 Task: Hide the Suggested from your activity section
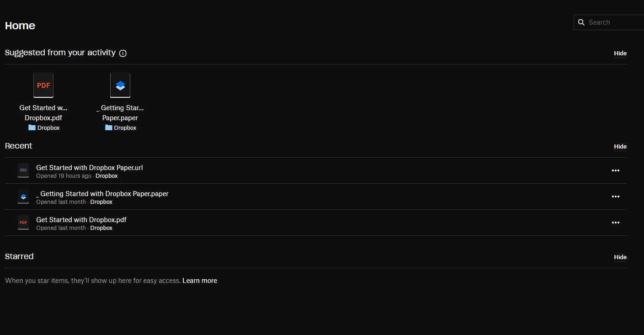coord(620,53)
